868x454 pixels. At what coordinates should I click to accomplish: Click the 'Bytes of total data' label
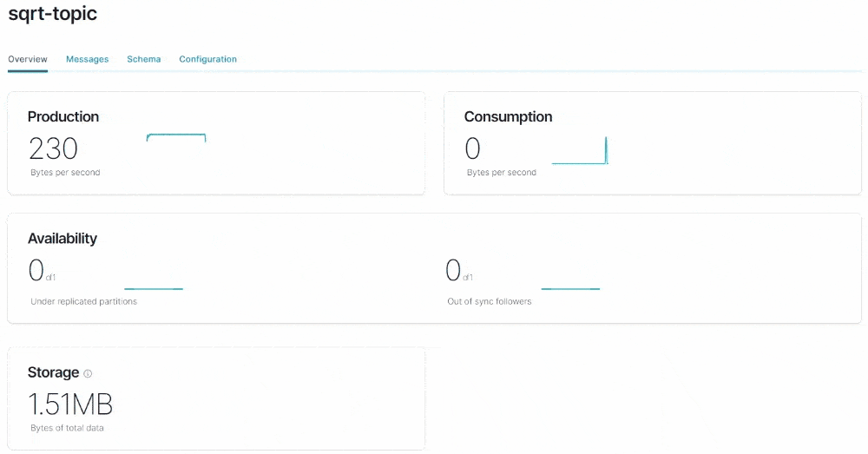click(x=67, y=428)
